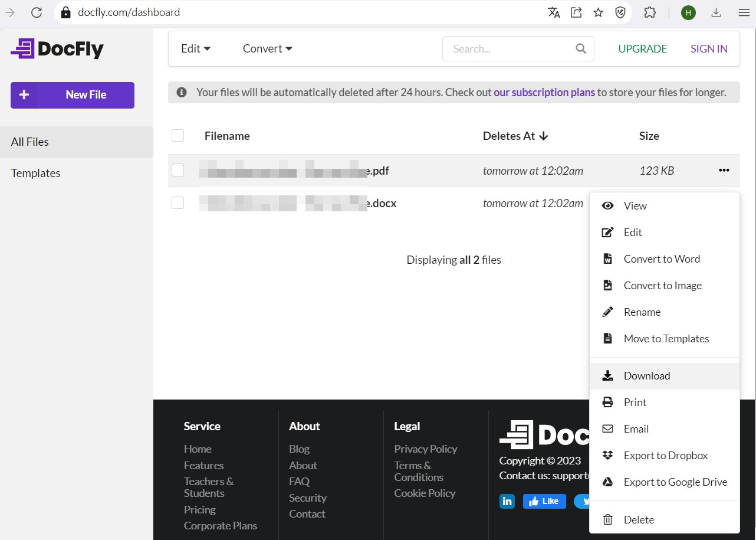
Task: Click the search magnifier icon
Action: (x=581, y=49)
